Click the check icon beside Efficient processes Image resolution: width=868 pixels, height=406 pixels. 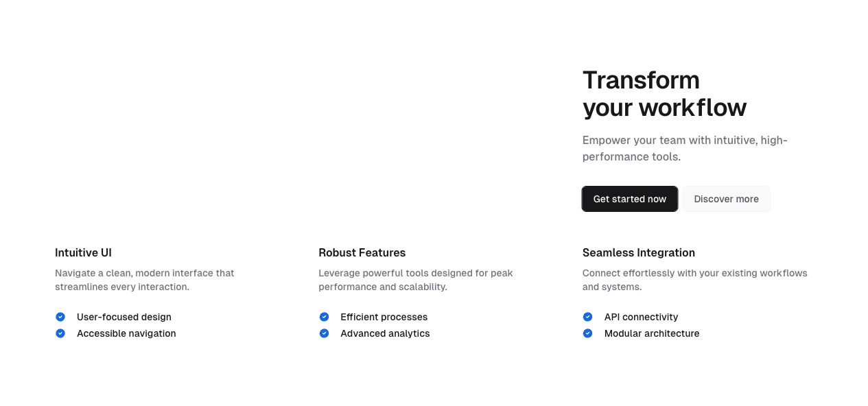pos(324,317)
